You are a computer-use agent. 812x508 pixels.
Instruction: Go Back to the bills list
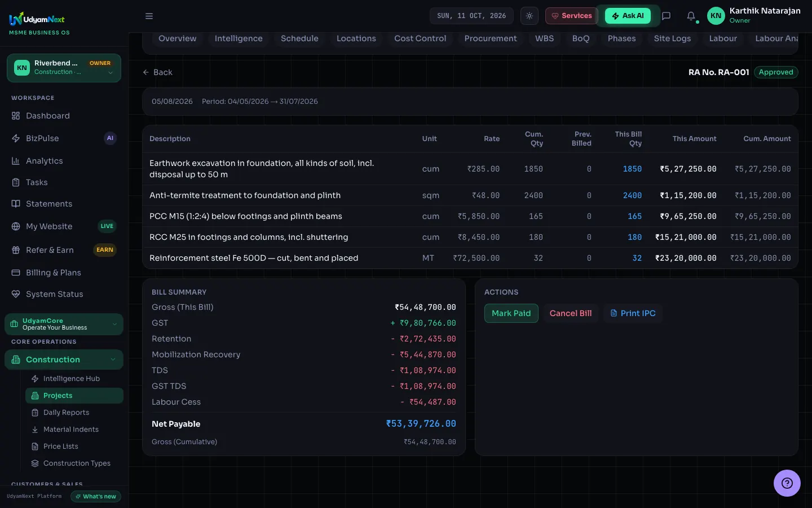coord(157,72)
